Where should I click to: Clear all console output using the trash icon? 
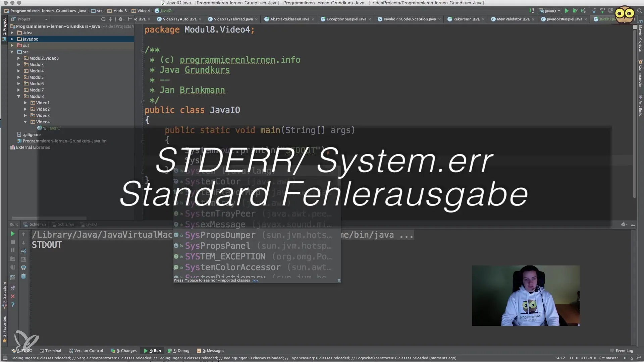23,276
